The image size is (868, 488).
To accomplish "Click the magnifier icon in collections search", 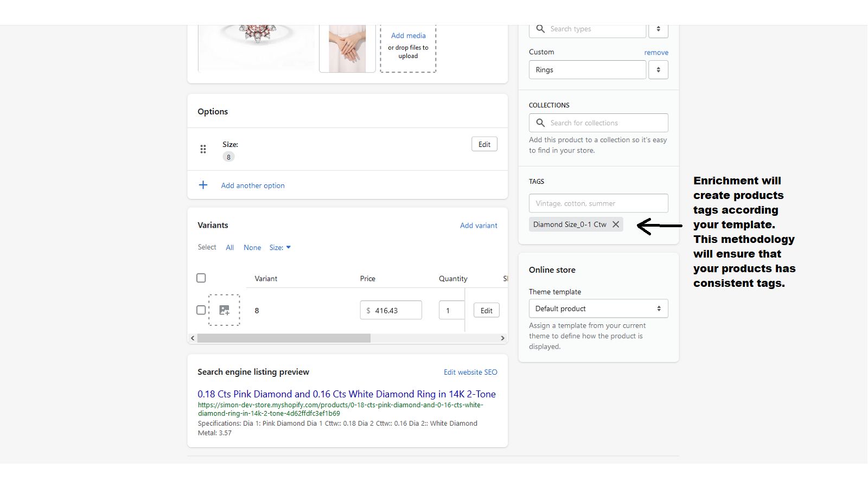I will point(541,123).
